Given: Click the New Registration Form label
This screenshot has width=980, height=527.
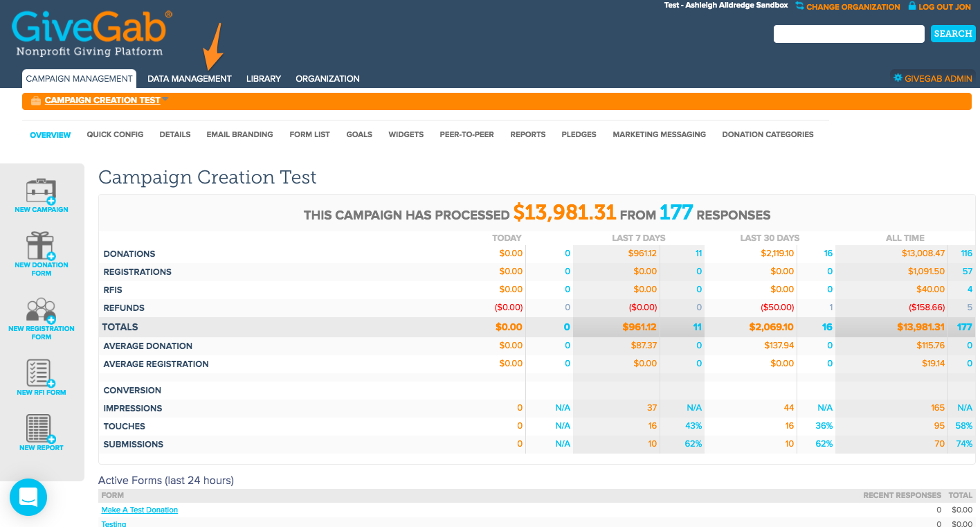Looking at the screenshot, I should 42,332.
